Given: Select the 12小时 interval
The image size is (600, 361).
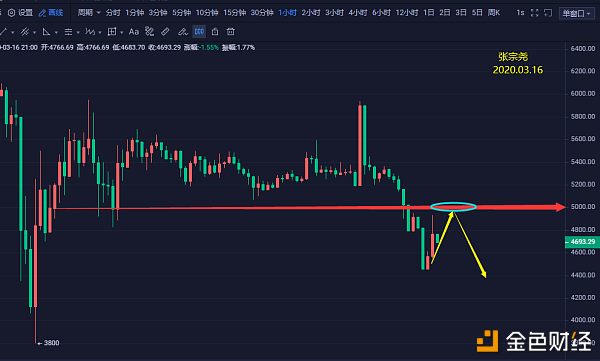Looking at the screenshot, I should [x=407, y=13].
